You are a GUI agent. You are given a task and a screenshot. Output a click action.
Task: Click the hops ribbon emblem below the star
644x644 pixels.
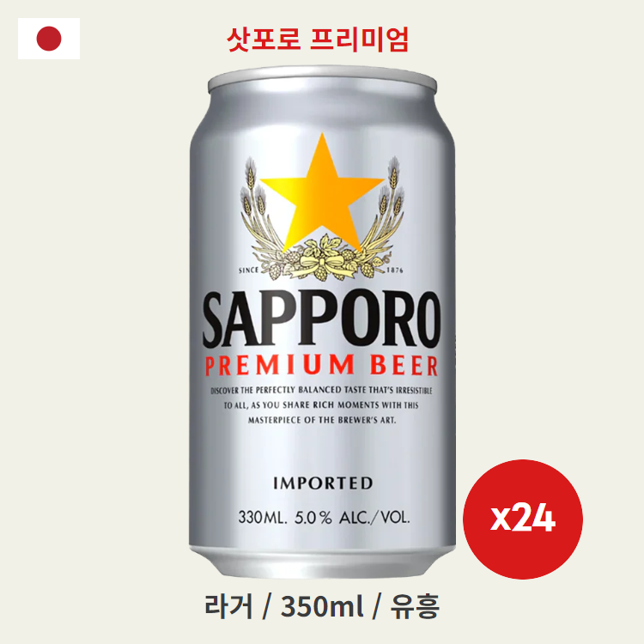(322, 258)
